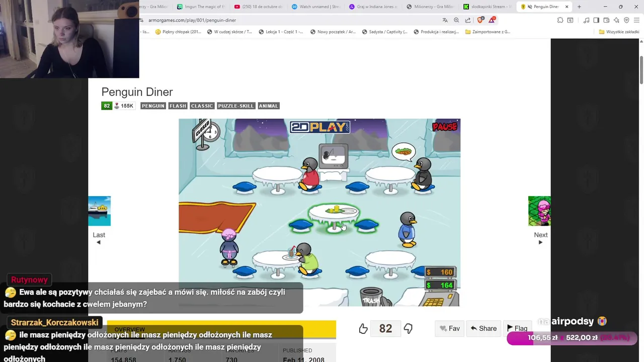This screenshot has width=644, height=362.
Task: Open the Brave VPN shield icon
Action: click(x=626, y=20)
